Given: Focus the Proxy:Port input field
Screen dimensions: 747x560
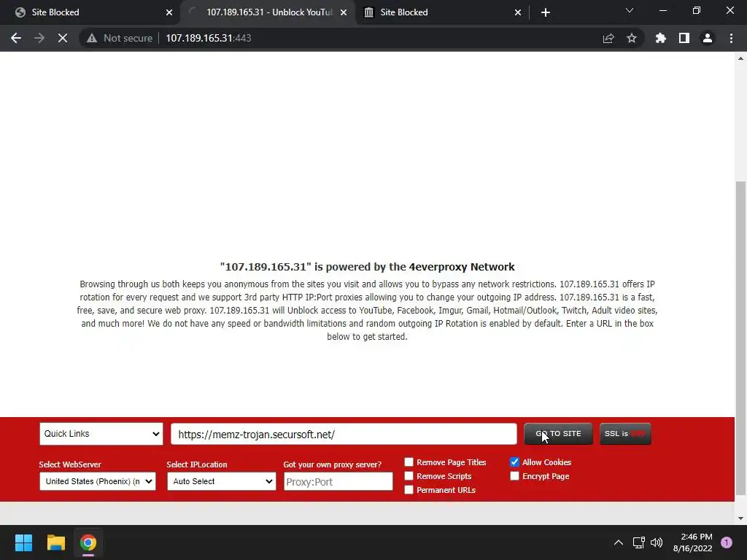Looking at the screenshot, I should (x=338, y=481).
